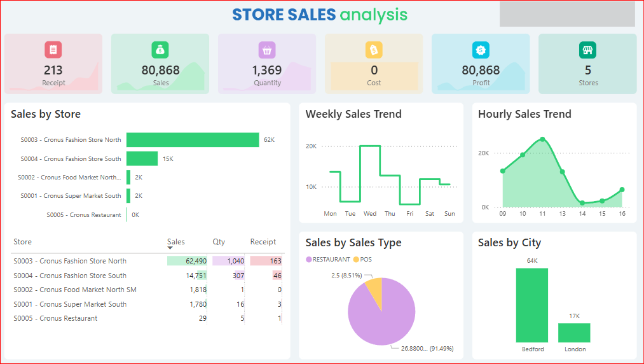Click the red Receipt document icon
Screen dimensions: 644x364
[x=53, y=50]
